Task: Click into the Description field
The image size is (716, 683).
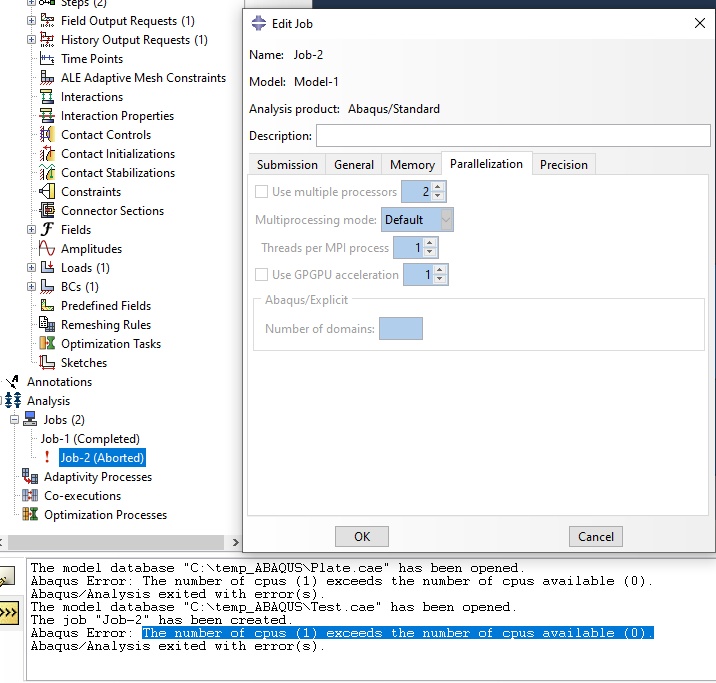Action: point(513,136)
